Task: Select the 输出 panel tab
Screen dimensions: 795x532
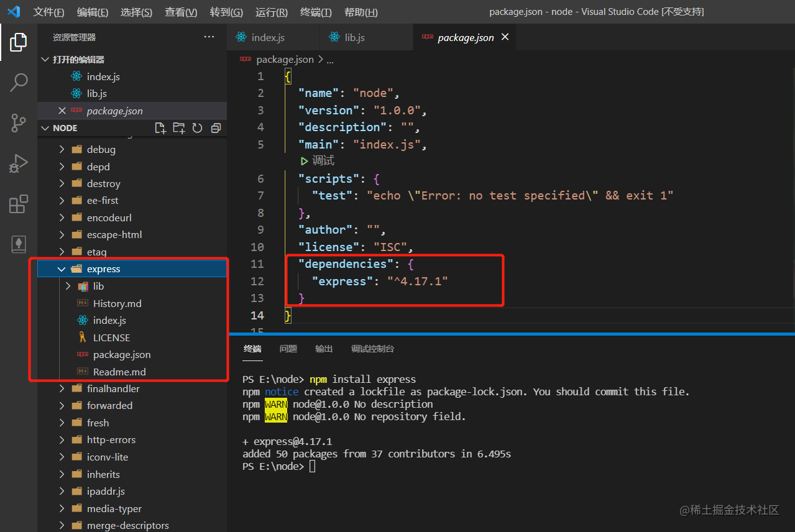Action: click(324, 349)
